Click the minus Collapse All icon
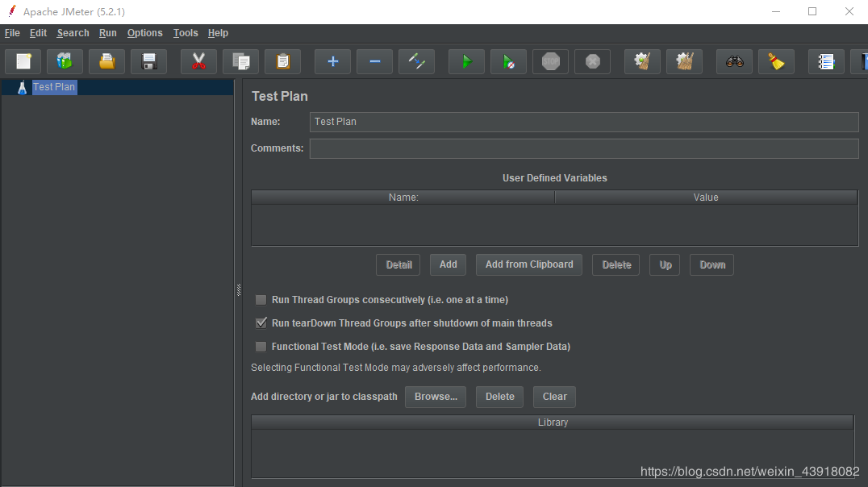 coord(374,61)
